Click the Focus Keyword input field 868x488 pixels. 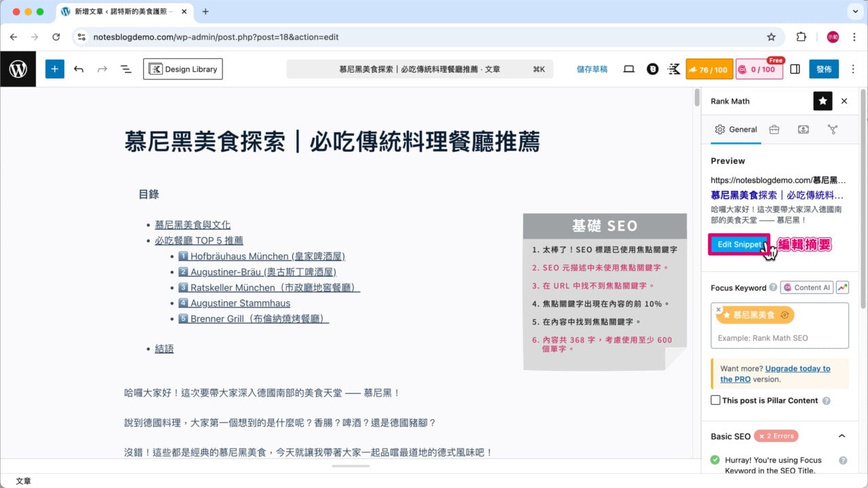(780, 338)
